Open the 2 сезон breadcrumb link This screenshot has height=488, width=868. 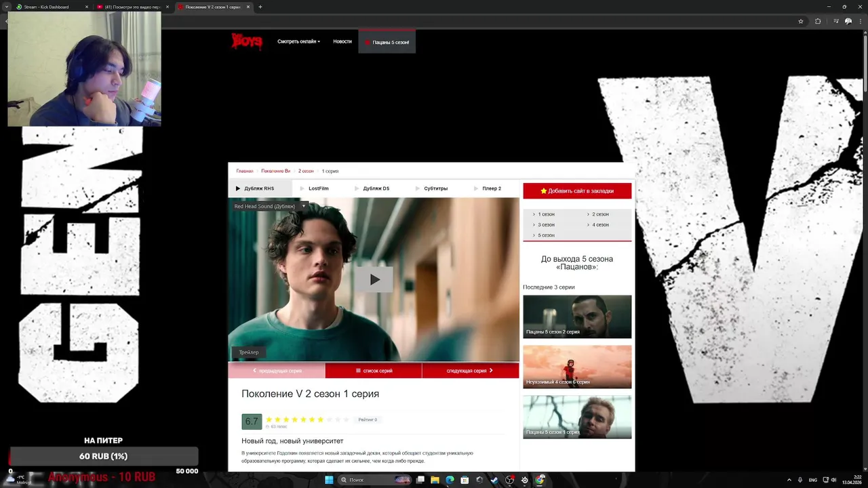click(306, 171)
